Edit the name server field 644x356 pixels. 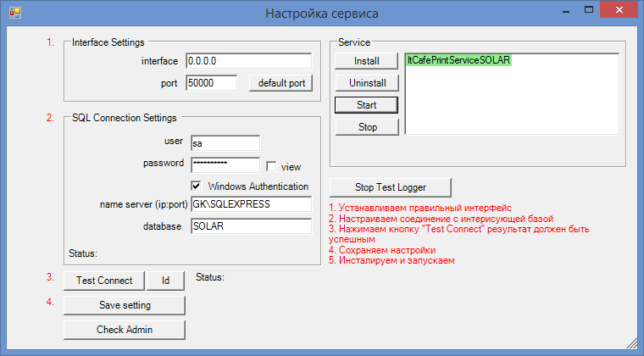(251, 204)
